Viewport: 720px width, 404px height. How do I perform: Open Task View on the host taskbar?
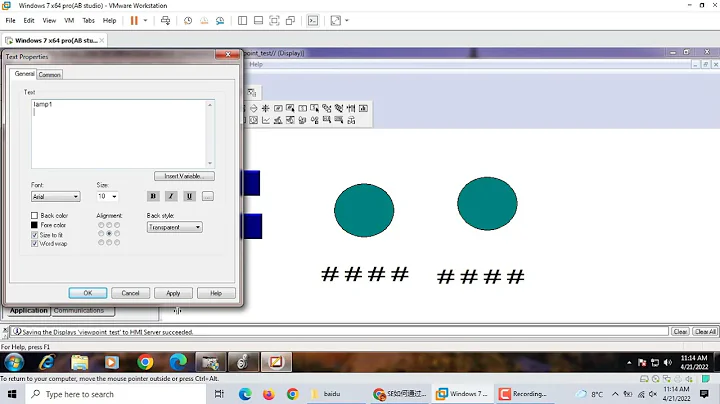[x=219, y=394]
